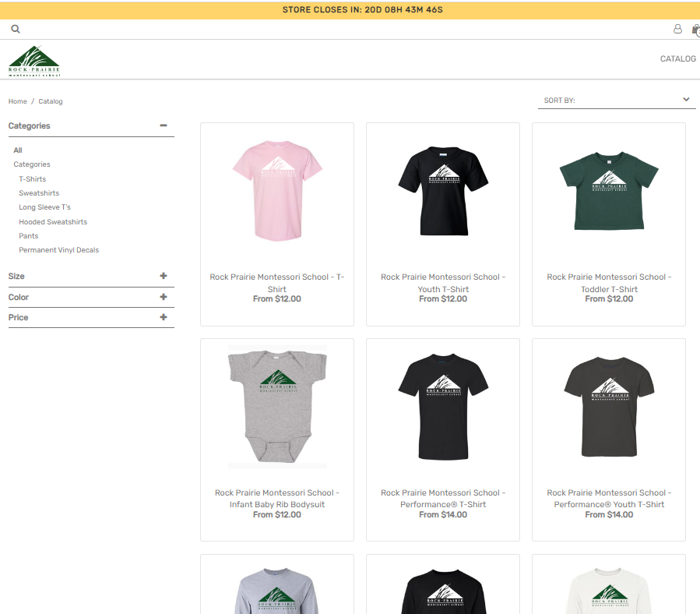Click 'From $12.00' under Youth T-Shirt
Image resolution: width=700 pixels, height=614 pixels.
pyautogui.click(x=443, y=299)
